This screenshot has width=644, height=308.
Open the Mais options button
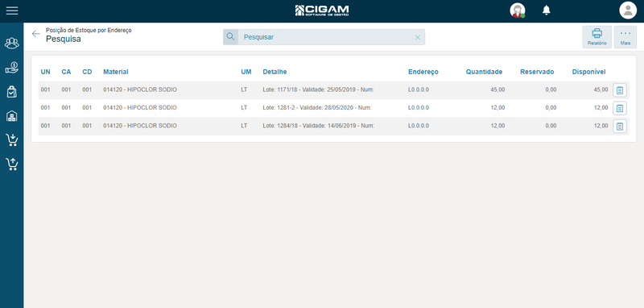tap(625, 37)
